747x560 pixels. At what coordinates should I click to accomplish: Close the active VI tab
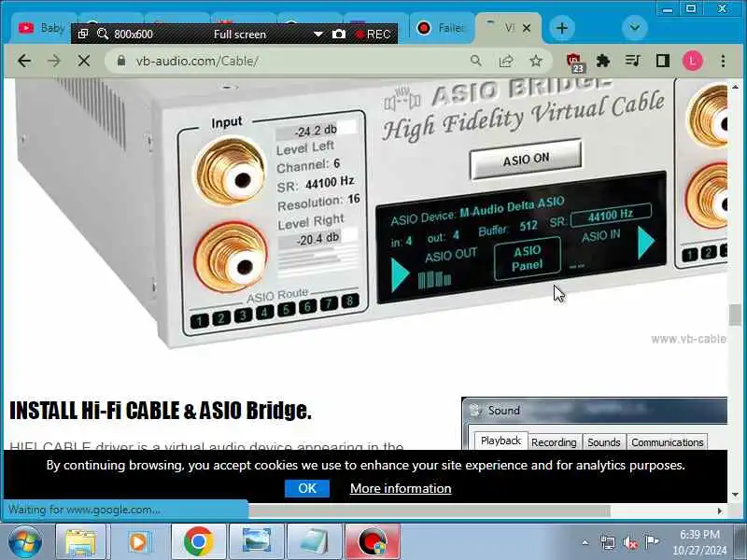(527, 29)
